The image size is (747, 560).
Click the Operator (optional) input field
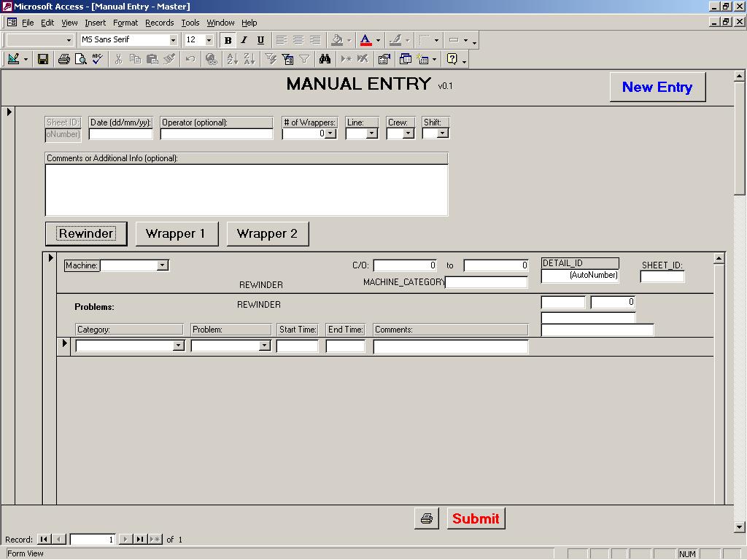point(217,134)
